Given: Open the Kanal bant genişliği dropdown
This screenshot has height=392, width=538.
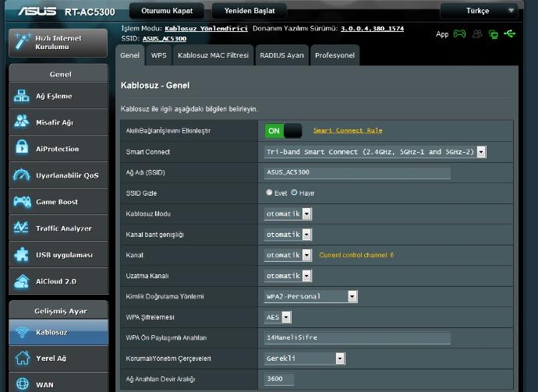Looking at the screenshot, I should [288, 235].
